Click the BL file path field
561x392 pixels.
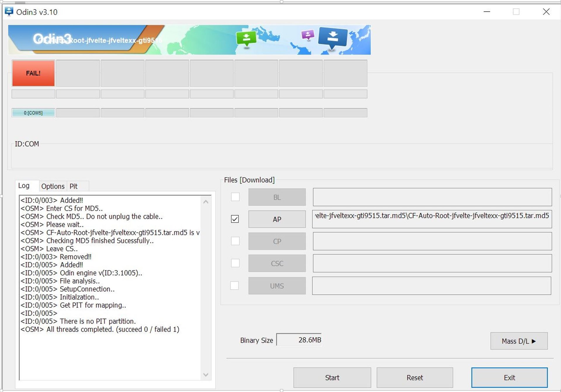point(432,197)
